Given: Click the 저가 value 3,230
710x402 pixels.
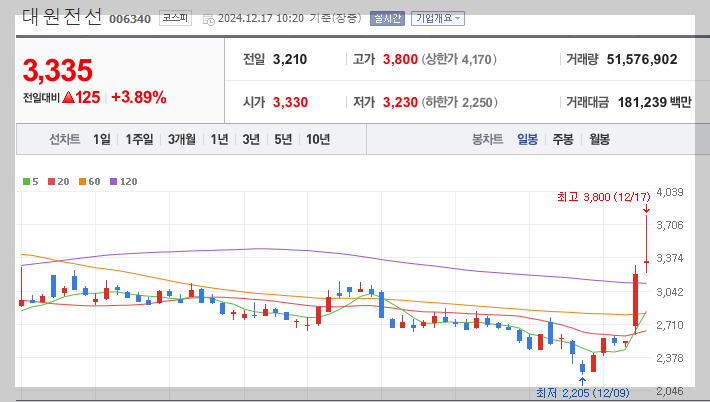Looking at the screenshot, I should pyautogui.click(x=400, y=102).
